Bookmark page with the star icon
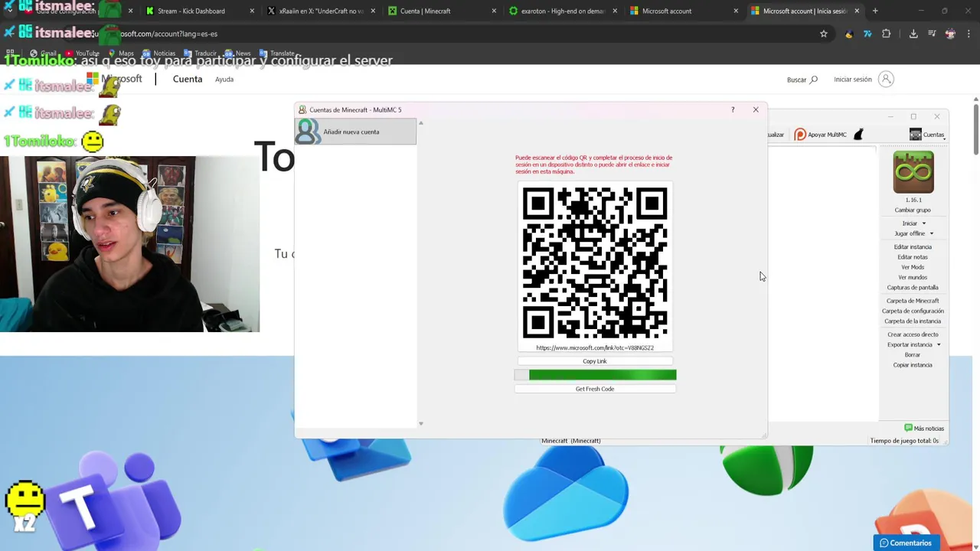The height and width of the screenshot is (551, 980). click(824, 34)
